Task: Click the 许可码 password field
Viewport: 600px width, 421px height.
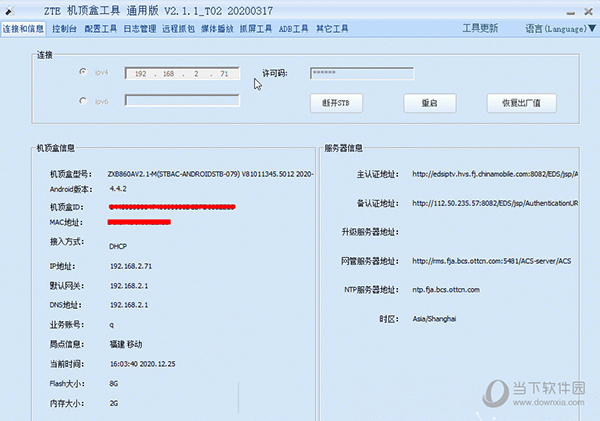Action: [x=362, y=73]
